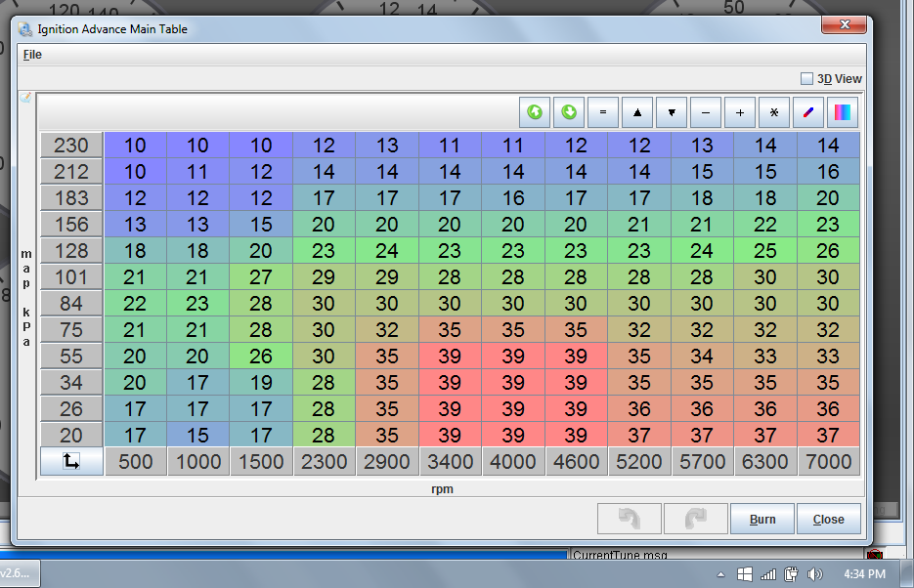Open the File menu
The image size is (914, 588).
pos(32,55)
